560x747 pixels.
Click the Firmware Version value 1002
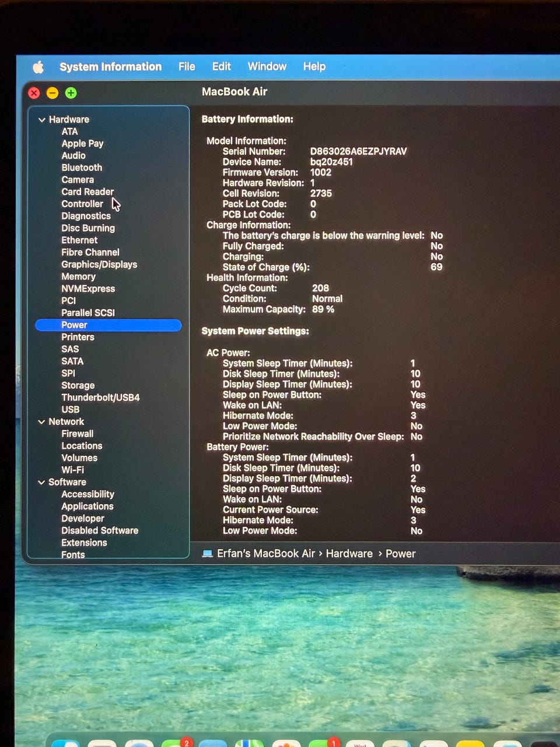320,173
